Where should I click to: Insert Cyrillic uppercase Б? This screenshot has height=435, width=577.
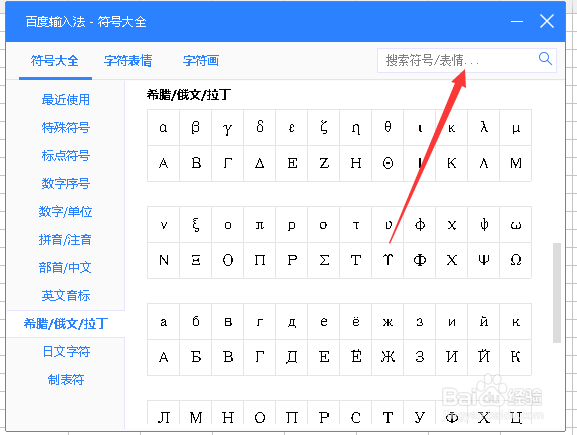pos(195,357)
